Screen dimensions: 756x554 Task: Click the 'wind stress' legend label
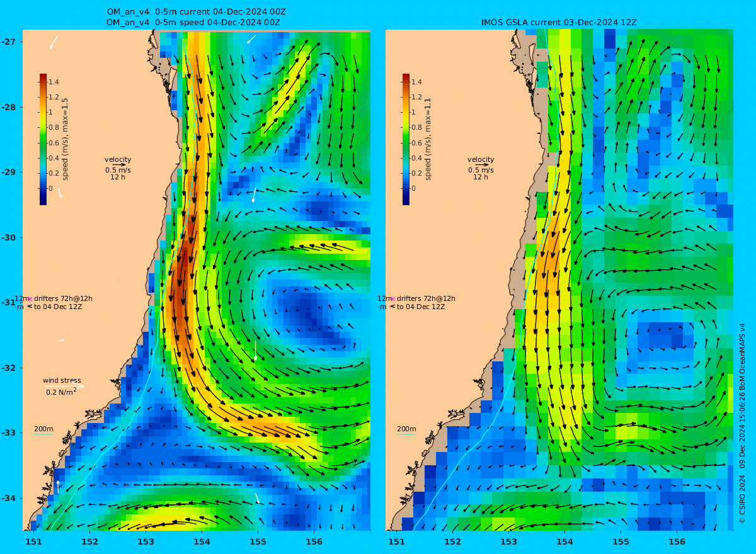click(x=62, y=380)
